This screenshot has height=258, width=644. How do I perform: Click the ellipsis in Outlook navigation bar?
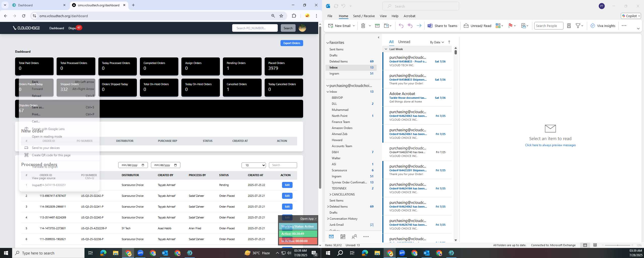366,236
